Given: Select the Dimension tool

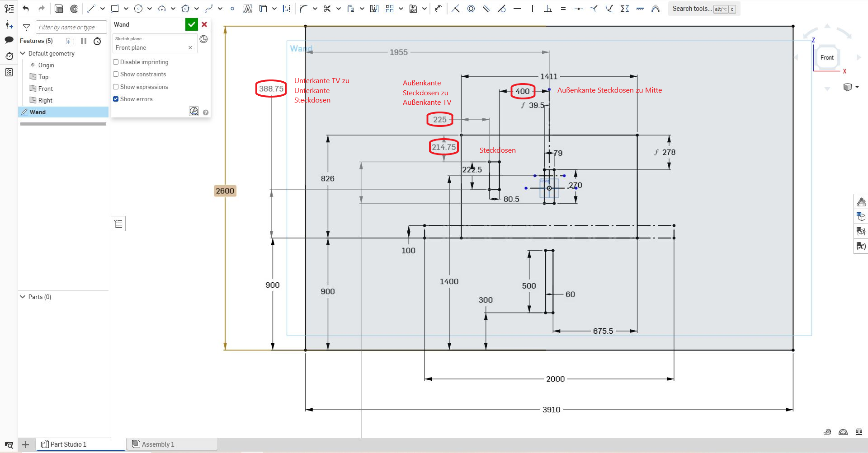Looking at the screenshot, I should coord(439,9).
